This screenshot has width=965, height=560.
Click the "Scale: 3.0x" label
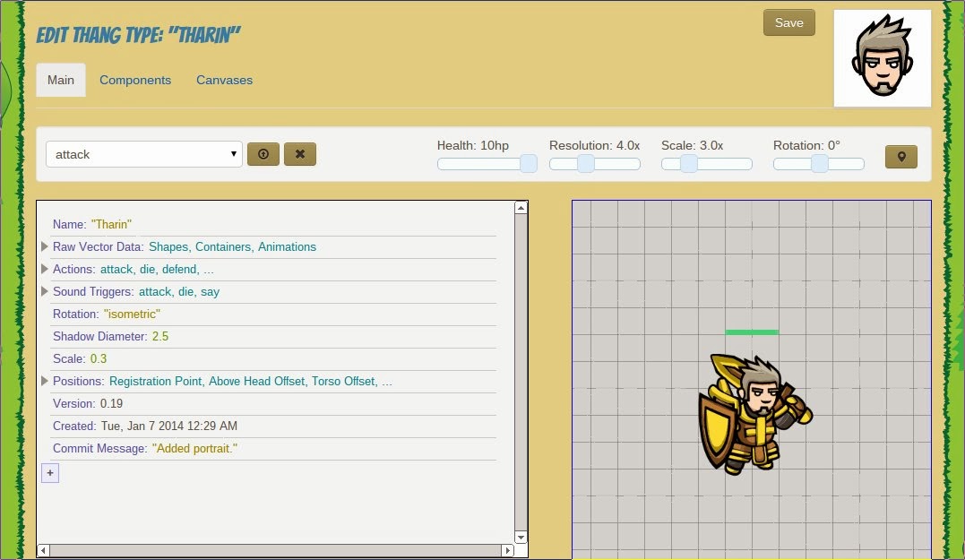(692, 145)
